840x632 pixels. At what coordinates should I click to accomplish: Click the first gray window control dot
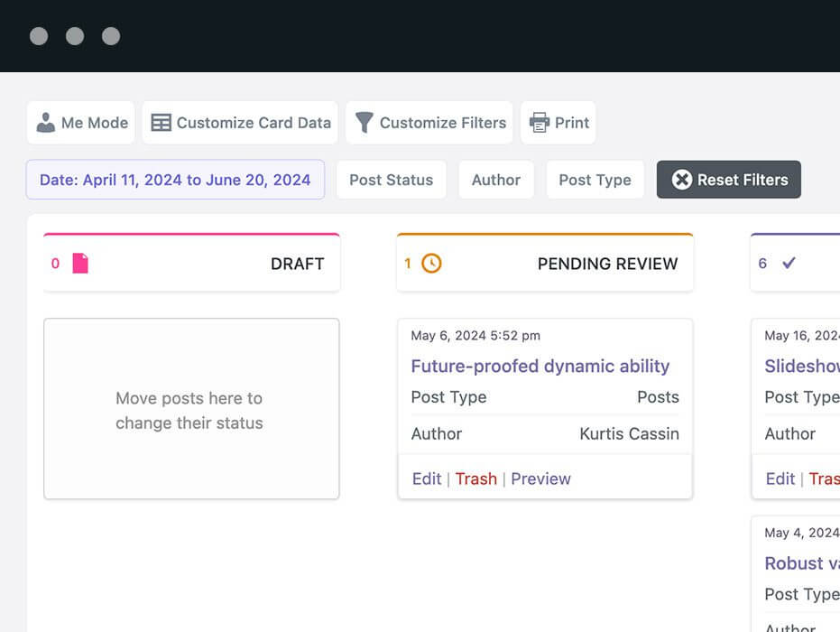click(x=39, y=36)
